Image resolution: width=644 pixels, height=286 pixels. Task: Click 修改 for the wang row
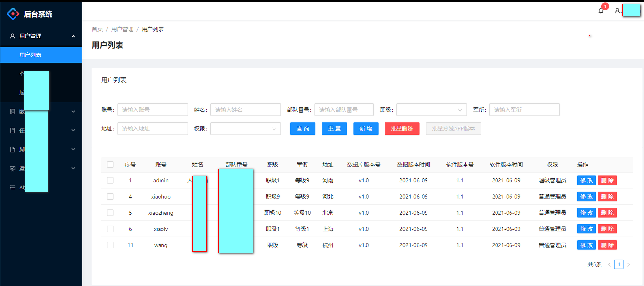click(586, 245)
